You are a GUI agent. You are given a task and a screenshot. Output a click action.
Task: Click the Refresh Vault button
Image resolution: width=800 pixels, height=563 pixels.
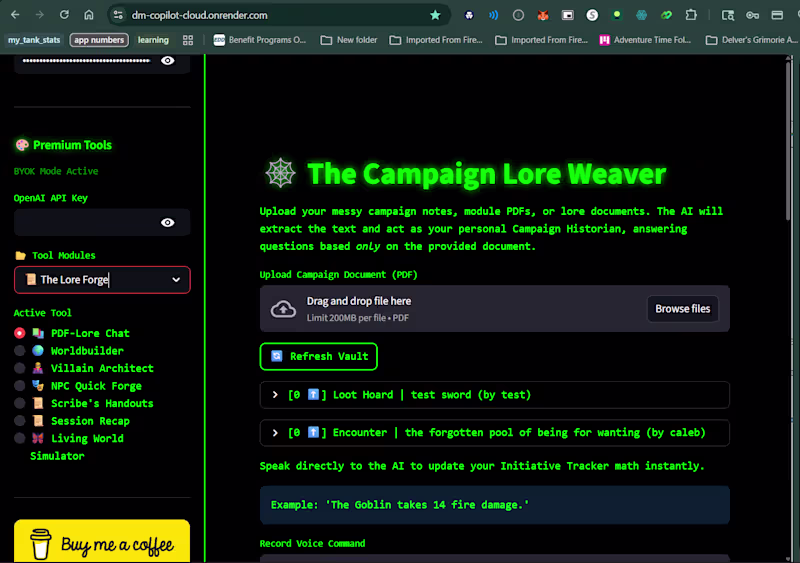[318, 356]
